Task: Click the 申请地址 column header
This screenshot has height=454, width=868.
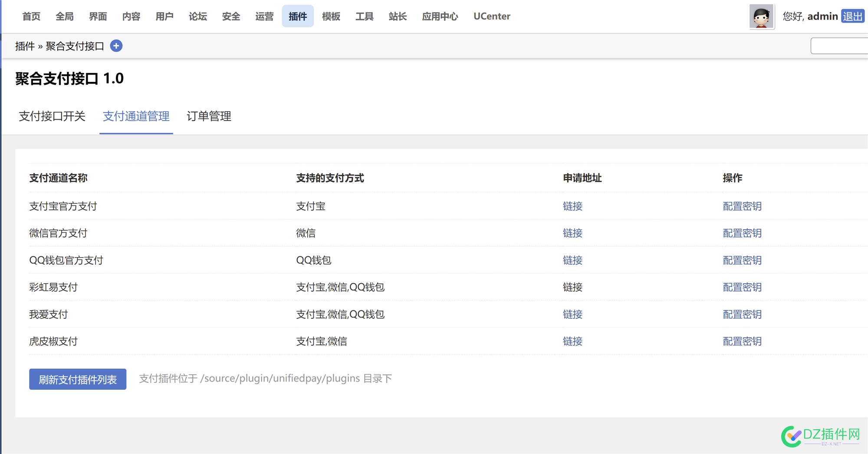Action: [582, 178]
